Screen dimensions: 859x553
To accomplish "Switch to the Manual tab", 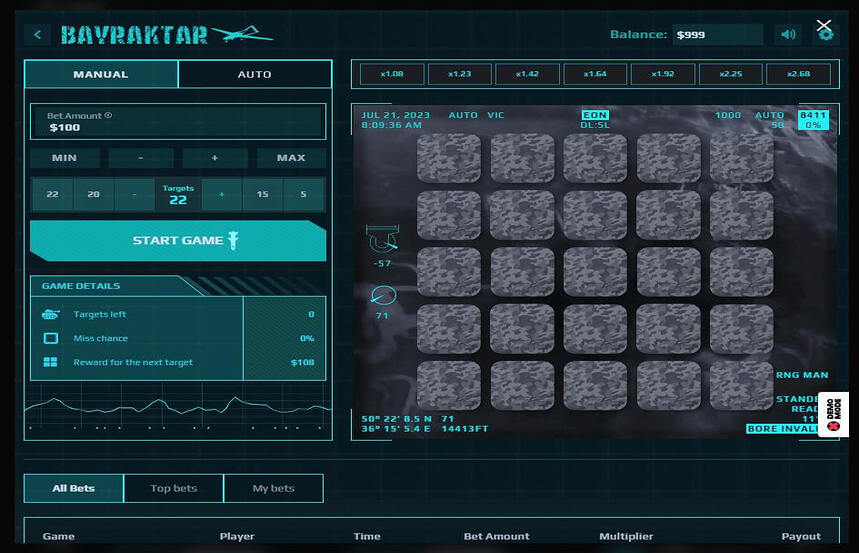I will pos(101,74).
